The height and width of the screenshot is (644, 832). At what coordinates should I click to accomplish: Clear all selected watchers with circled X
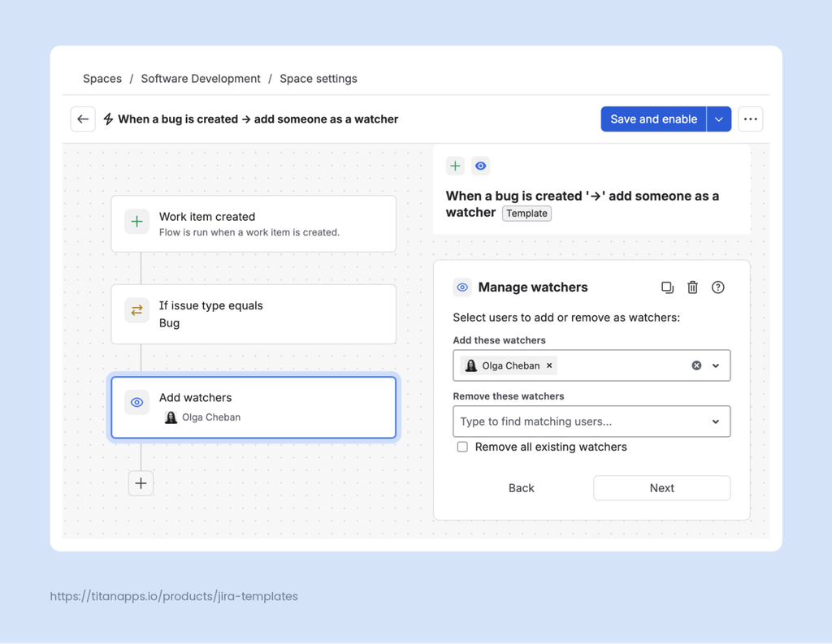pos(696,365)
